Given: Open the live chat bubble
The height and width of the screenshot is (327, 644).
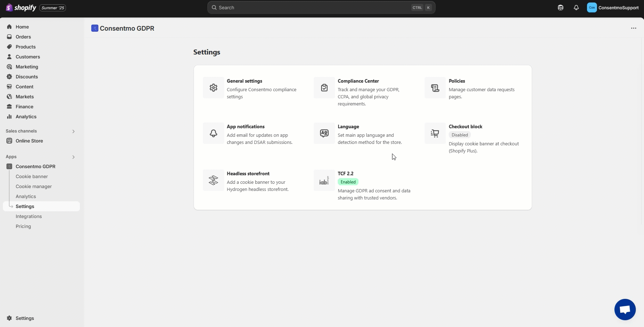Looking at the screenshot, I should [x=625, y=310].
